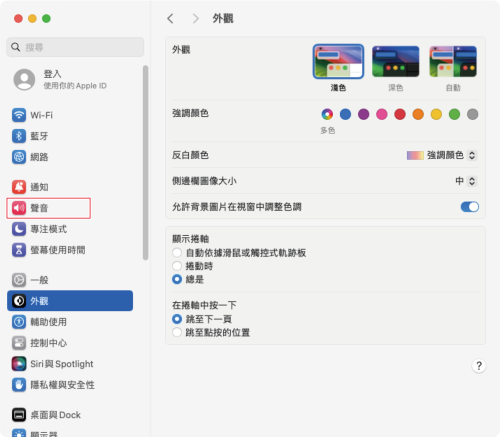
Task: Go back with the left chevron
Action: point(170,18)
